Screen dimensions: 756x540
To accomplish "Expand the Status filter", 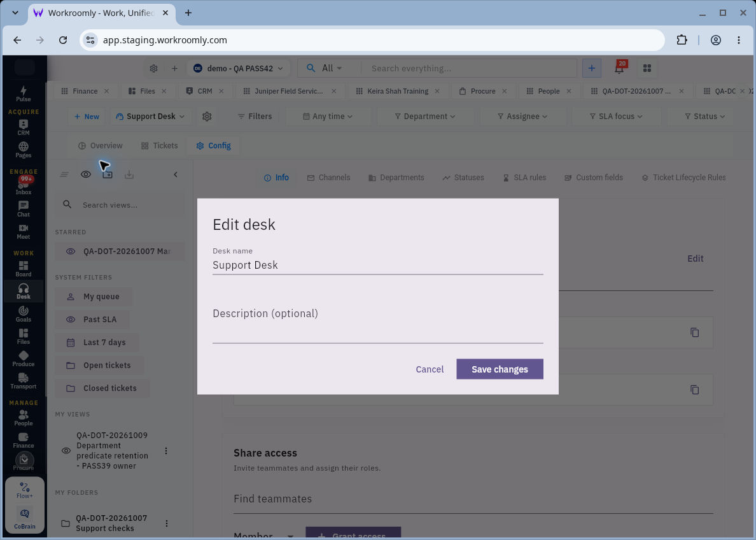I will (x=705, y=117).
